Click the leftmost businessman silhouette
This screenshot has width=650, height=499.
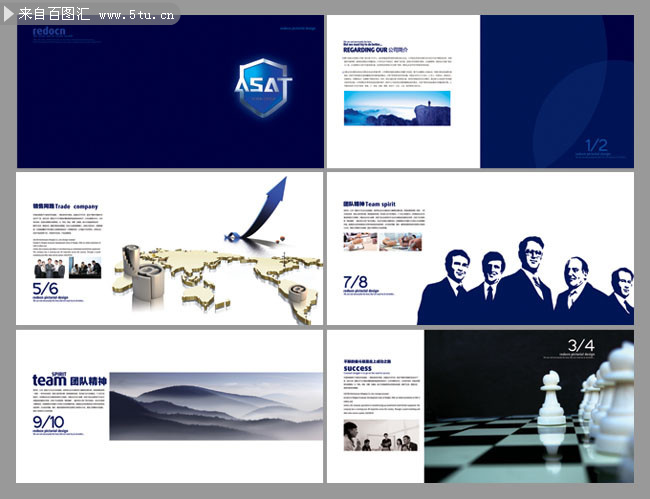tap(446, 287)
